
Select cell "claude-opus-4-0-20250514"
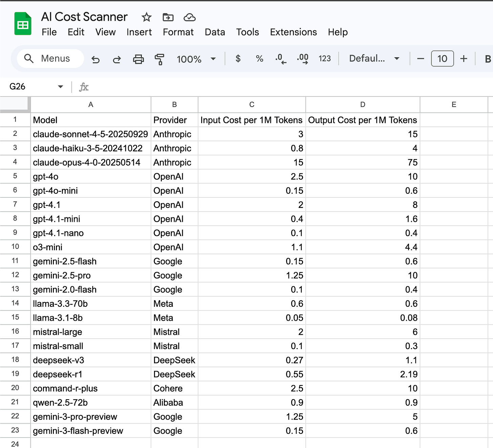coord(91,163)
